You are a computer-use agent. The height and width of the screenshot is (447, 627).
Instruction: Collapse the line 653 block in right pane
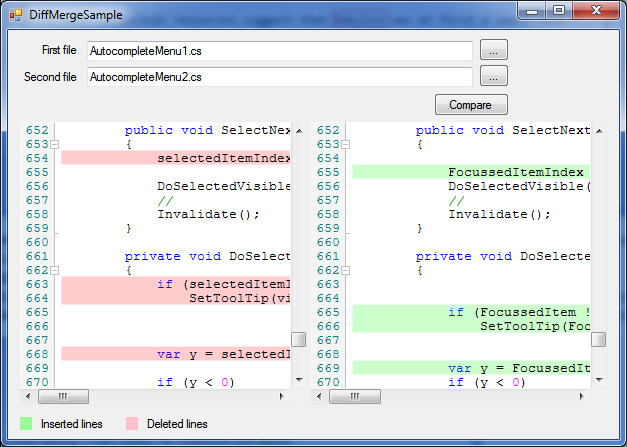tap(346, 144)
